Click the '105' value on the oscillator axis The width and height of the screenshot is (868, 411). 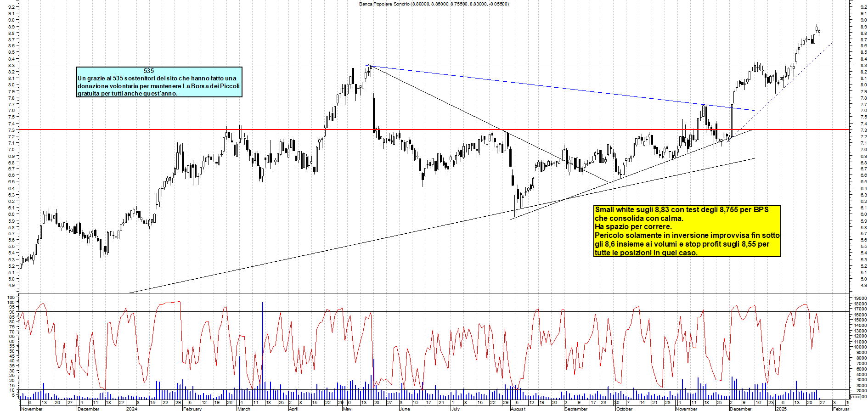[x=12, y=298]
